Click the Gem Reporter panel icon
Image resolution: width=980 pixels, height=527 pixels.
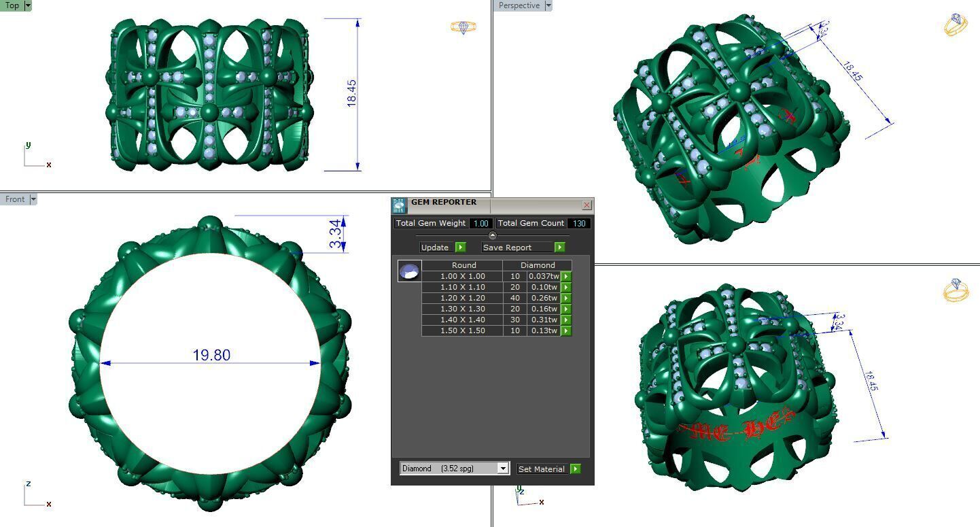399,205
